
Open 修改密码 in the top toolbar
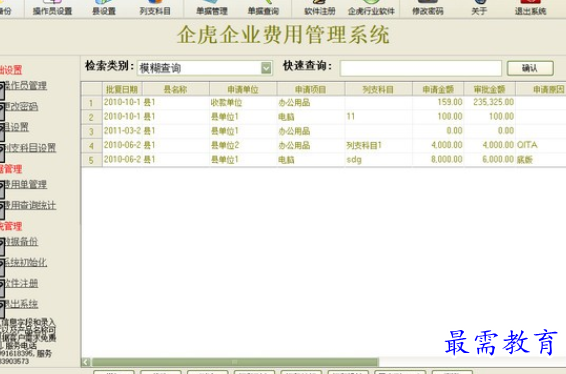tap(427, 8)
